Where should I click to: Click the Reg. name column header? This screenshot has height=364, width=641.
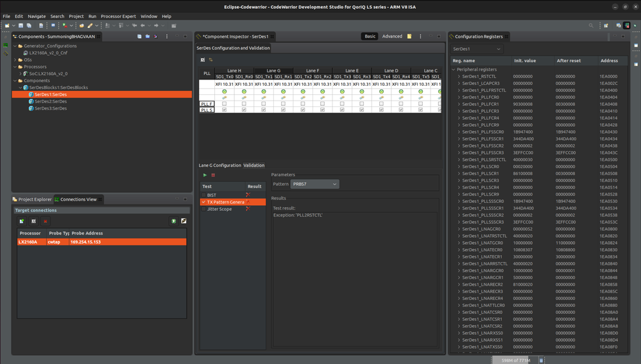(481, 61)
